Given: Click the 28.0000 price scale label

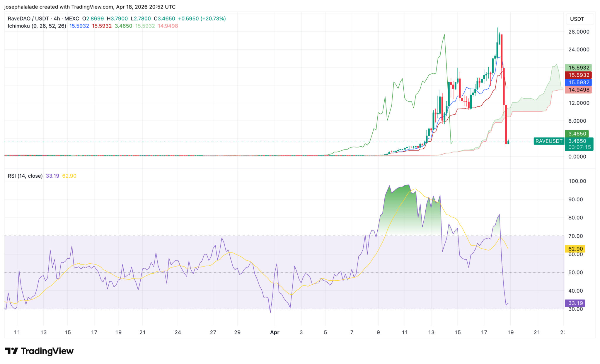Looking at the screenshot, I should [x=579, y=32].
